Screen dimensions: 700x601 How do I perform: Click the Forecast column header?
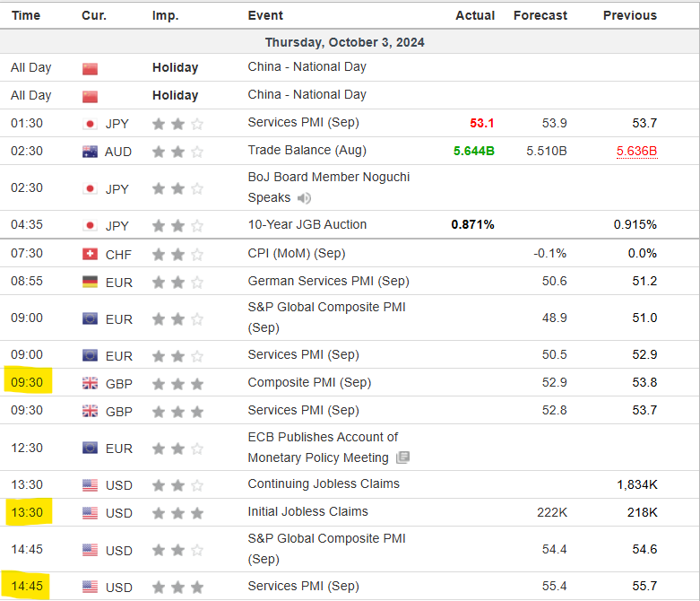[540, 15]
